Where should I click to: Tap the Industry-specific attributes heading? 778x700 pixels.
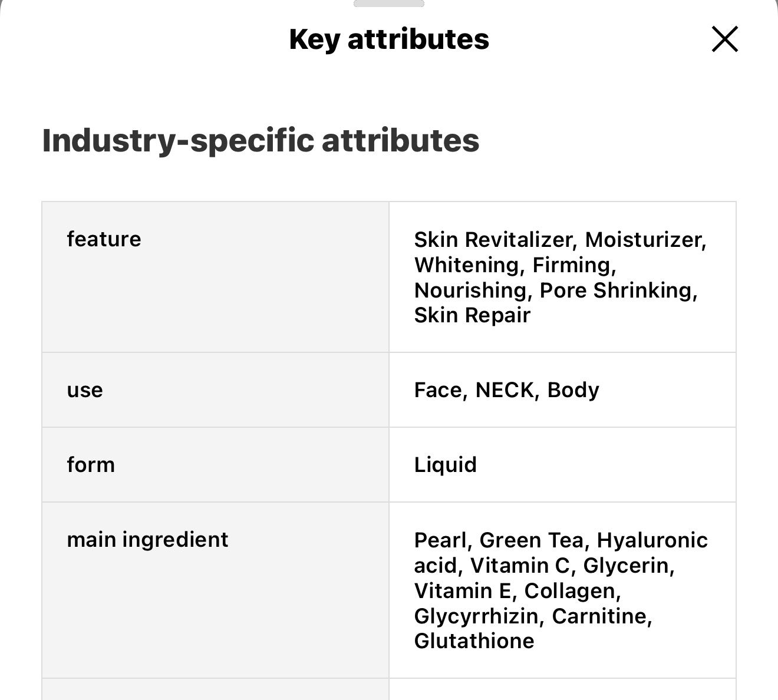coord(261,140)
